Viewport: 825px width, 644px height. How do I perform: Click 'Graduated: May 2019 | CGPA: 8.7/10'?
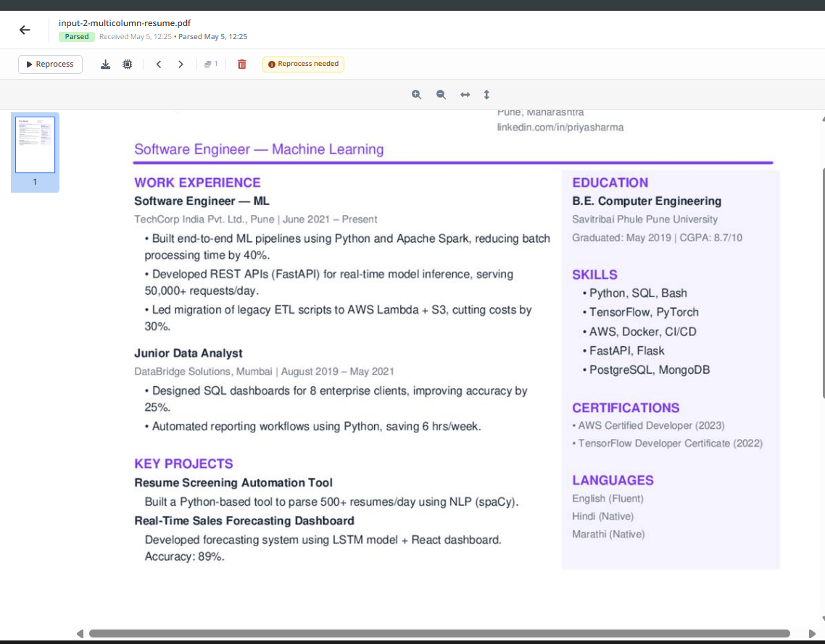tap(657, 238)
